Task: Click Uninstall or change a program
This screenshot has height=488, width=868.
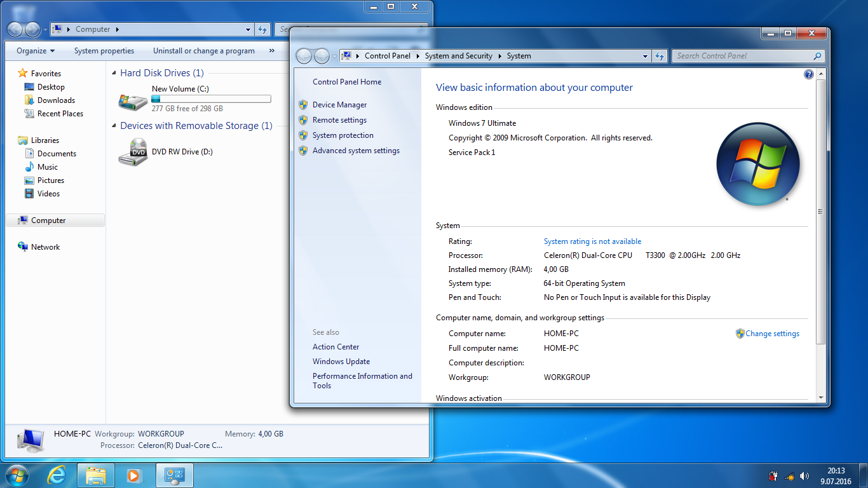Action: point(204,51)
